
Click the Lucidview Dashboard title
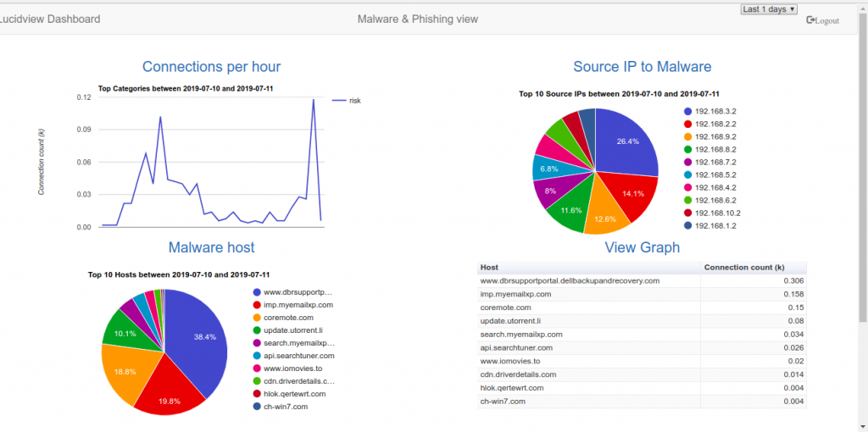[50, 19]
